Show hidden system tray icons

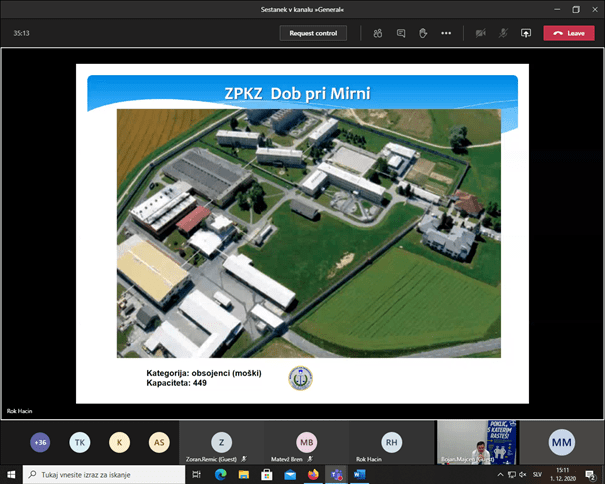[x=500, y=474]
